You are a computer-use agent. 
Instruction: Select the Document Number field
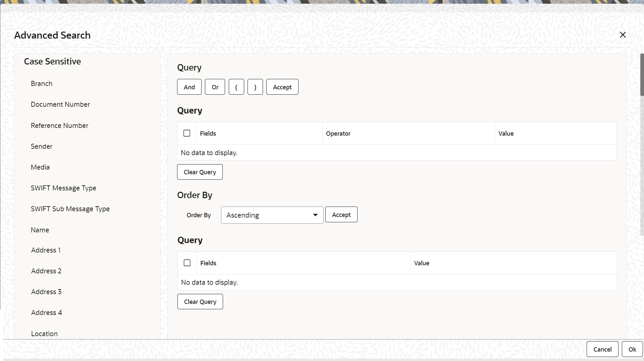click(x=60, y=104)
